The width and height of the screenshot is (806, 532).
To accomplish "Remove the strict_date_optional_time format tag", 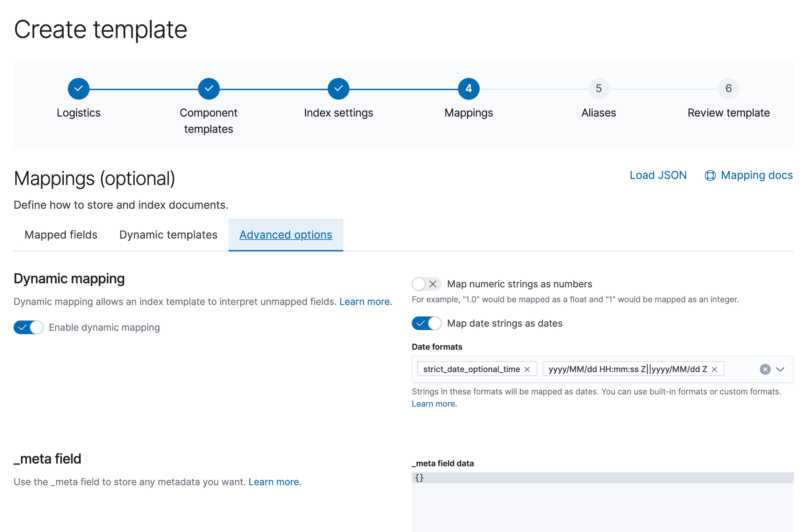I will [x=527, y=369].
